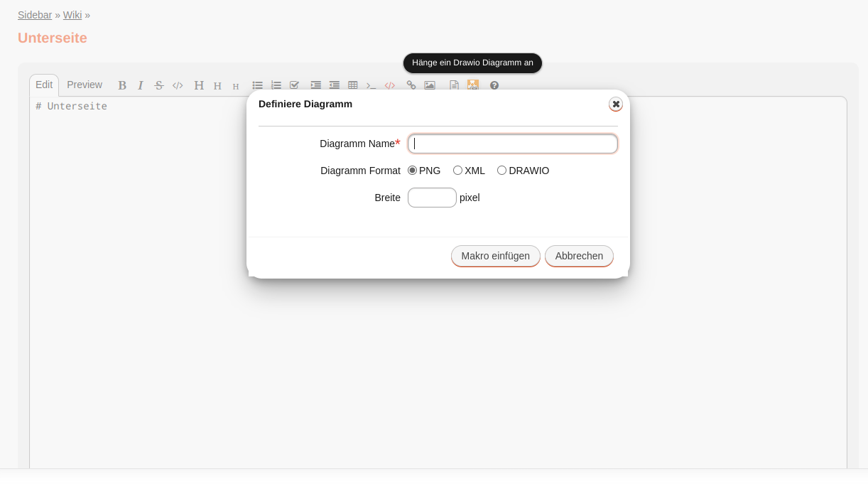Screen dimensions: 868x501
Task: Select the PNG diagram format
Action: 413,171
